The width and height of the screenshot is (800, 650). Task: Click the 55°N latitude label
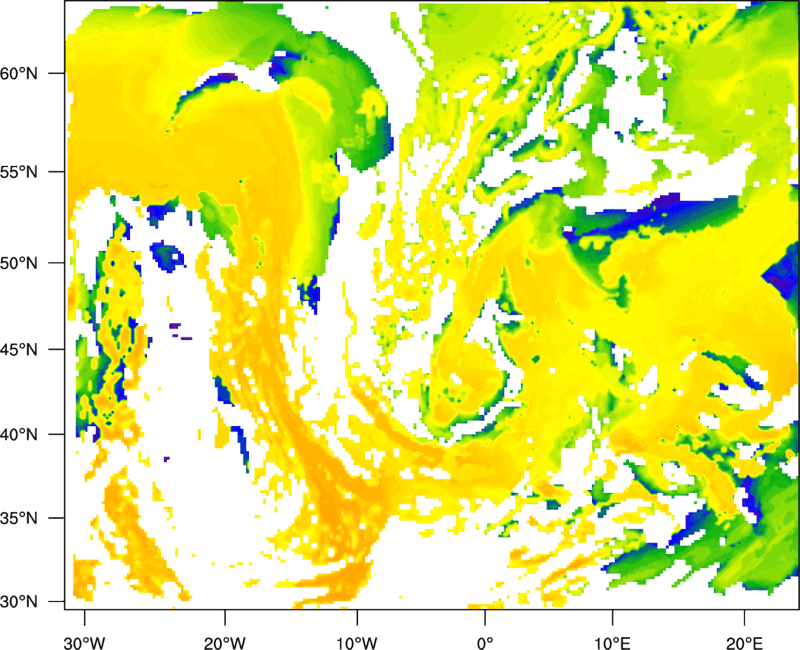(x=19, y=172)
